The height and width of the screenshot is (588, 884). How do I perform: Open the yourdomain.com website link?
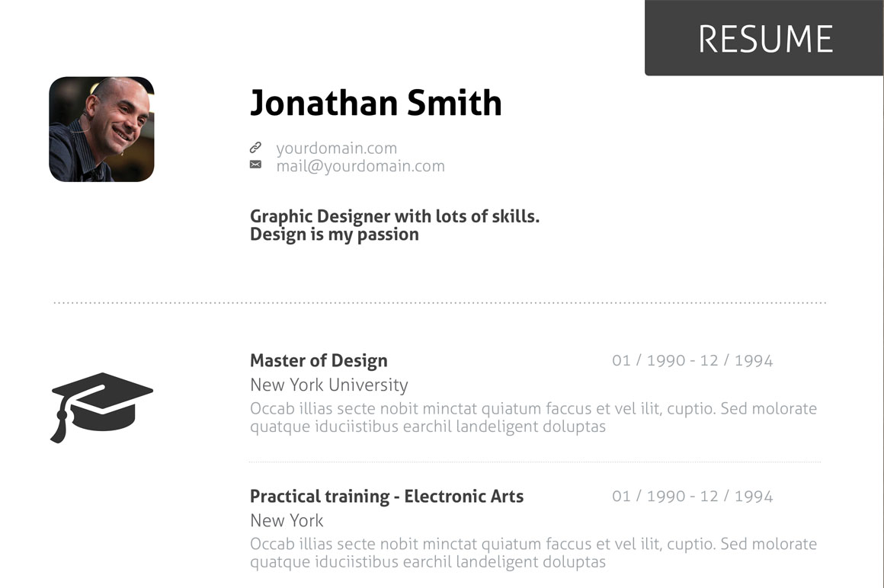(x=336, y=149)
